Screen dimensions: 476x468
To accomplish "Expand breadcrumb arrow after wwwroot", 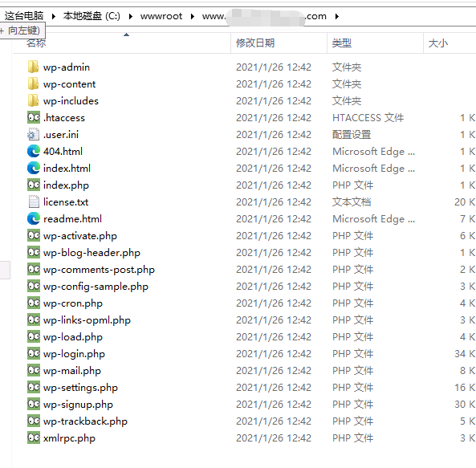I will 192,16.
